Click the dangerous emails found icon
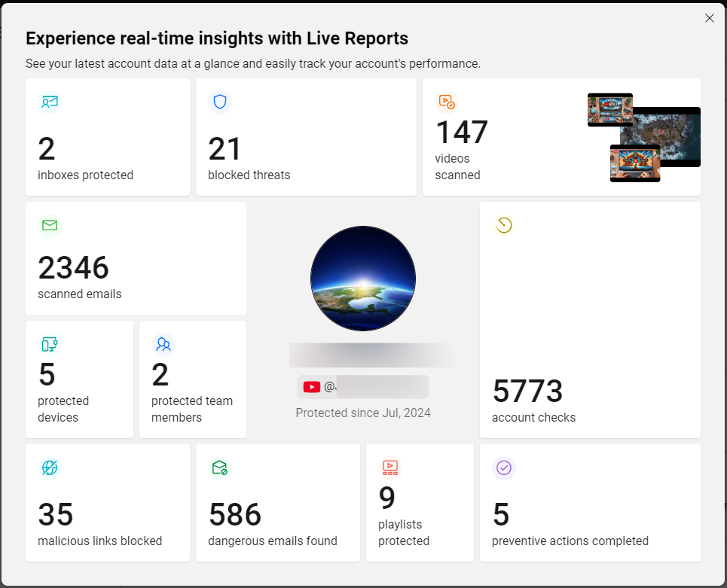This screenshot has width=727, height=588. [x=220, y=468]
